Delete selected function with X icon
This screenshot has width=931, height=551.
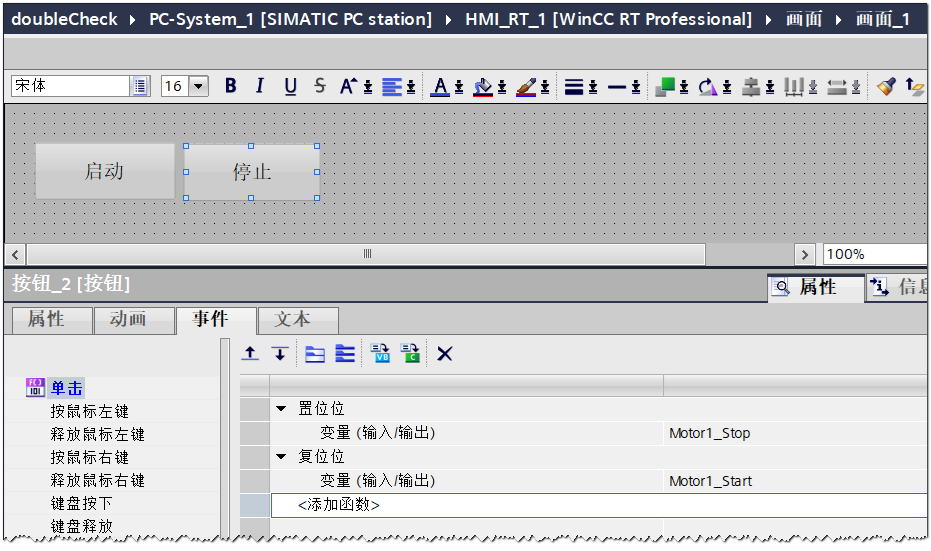pyautogui.click(x=445, y=354)
